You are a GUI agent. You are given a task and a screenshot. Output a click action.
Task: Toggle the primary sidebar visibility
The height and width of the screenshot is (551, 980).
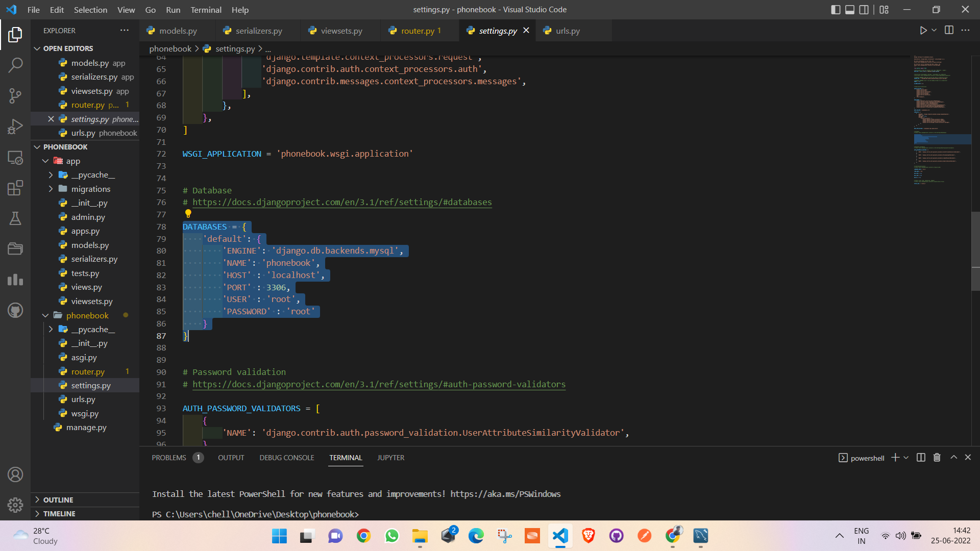pyautogui.click(x=836, y=9)
